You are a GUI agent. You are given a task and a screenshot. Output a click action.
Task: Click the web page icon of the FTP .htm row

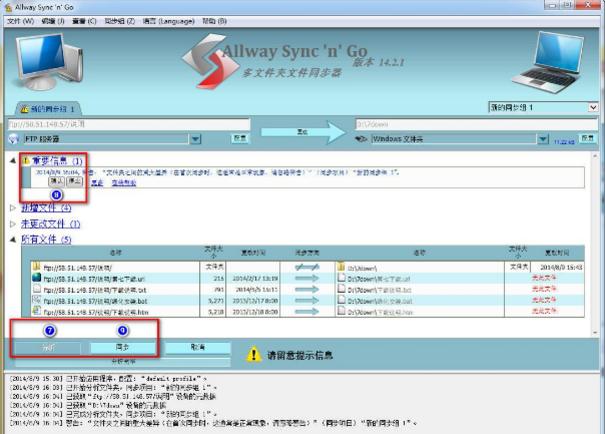37,311
